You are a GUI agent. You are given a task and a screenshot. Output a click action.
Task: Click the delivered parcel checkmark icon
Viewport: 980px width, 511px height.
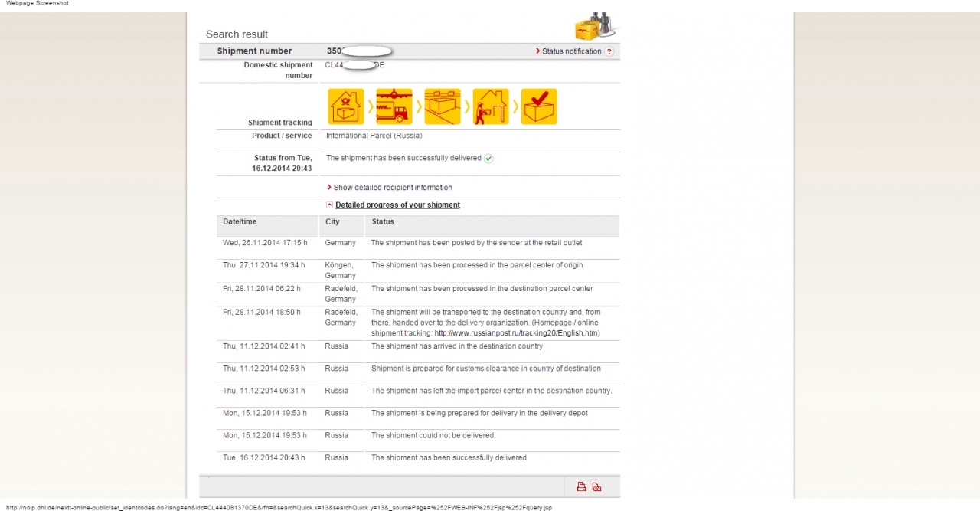pyautogui.click(x=539, y=106)
